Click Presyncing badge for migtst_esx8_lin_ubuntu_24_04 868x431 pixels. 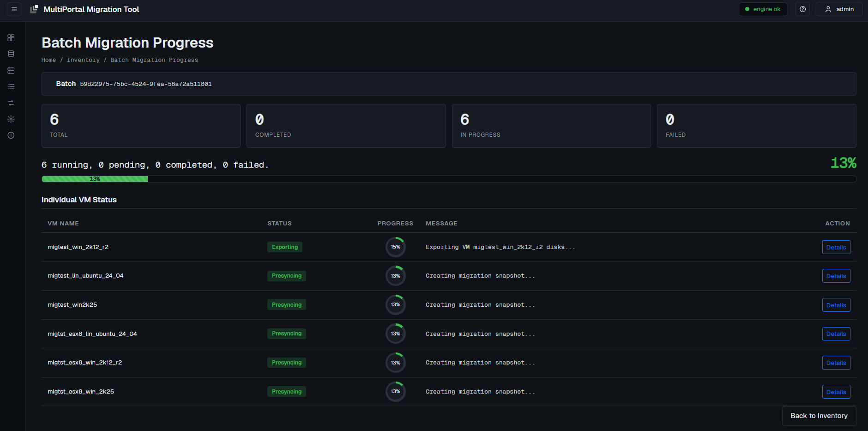[x=287, y=334]
